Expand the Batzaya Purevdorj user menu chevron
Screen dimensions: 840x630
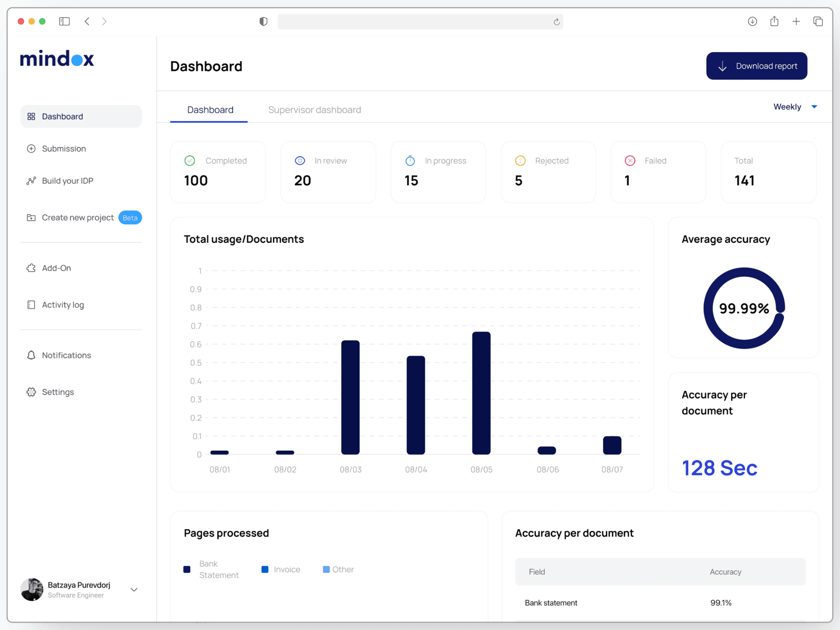click(x=134, y=590)
